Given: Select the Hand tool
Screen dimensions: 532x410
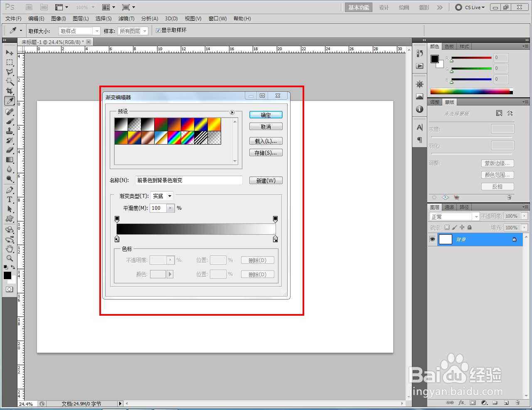Looking at the screenshot, I should [10, 249].
